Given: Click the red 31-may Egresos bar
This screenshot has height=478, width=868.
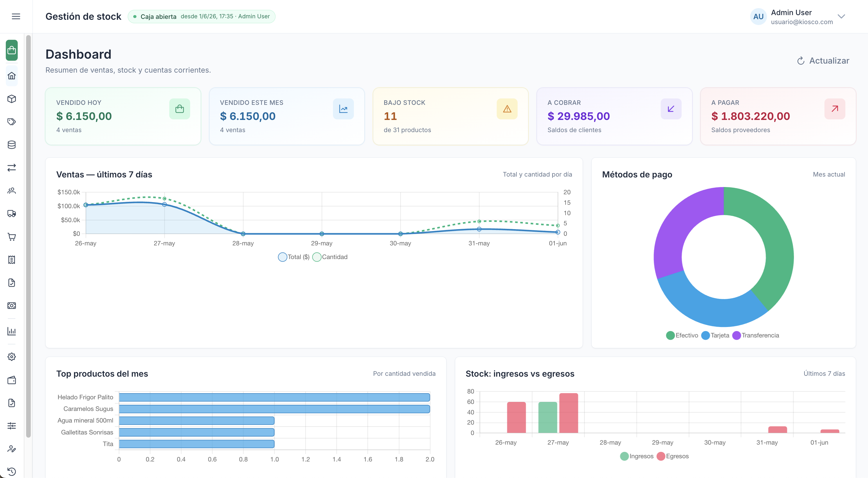Looking at the screenshot, I should [x=777, y=430].
